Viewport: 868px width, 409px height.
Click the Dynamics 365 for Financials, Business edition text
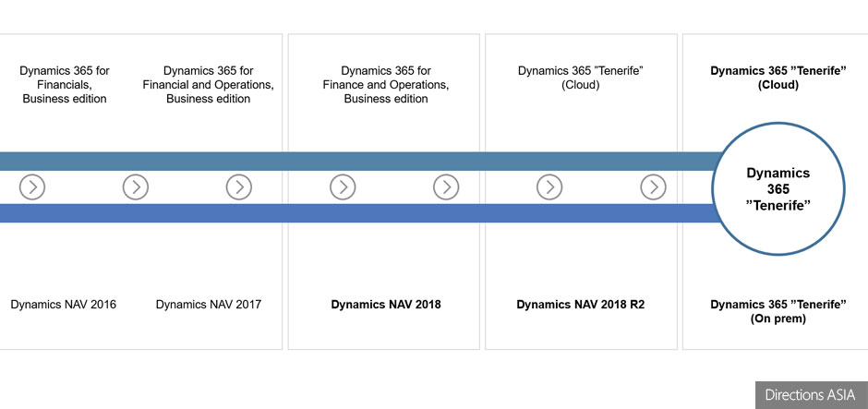click(64, 84)
